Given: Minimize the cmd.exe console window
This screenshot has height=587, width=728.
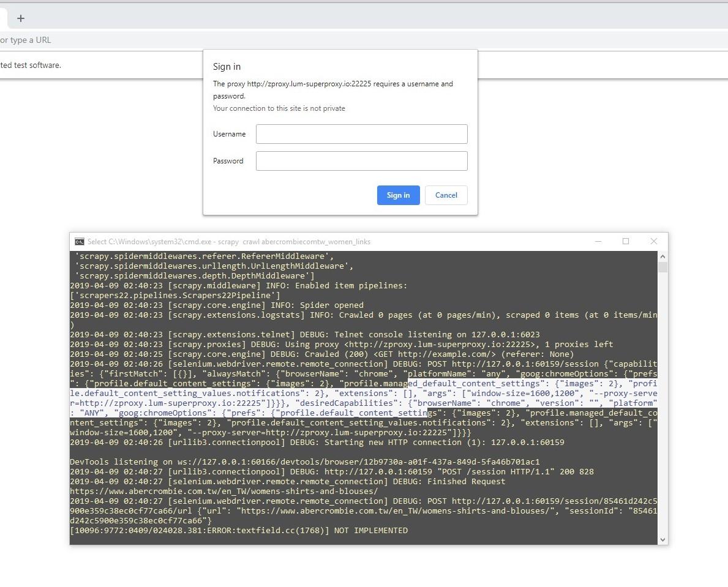Looking at the screenshot, I should pos(598,241).
